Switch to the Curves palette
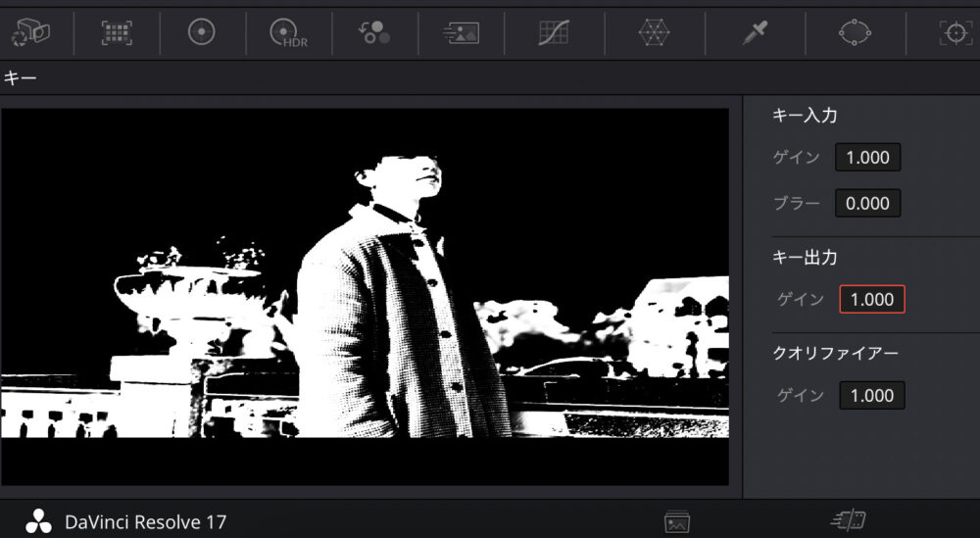 (x=554, y=33)
